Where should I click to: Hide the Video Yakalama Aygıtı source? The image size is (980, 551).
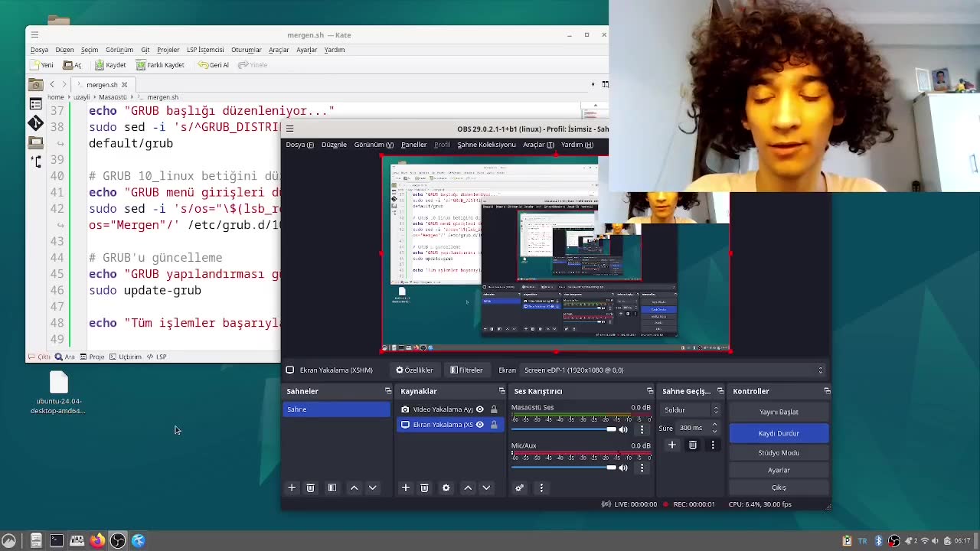(479, 409)
